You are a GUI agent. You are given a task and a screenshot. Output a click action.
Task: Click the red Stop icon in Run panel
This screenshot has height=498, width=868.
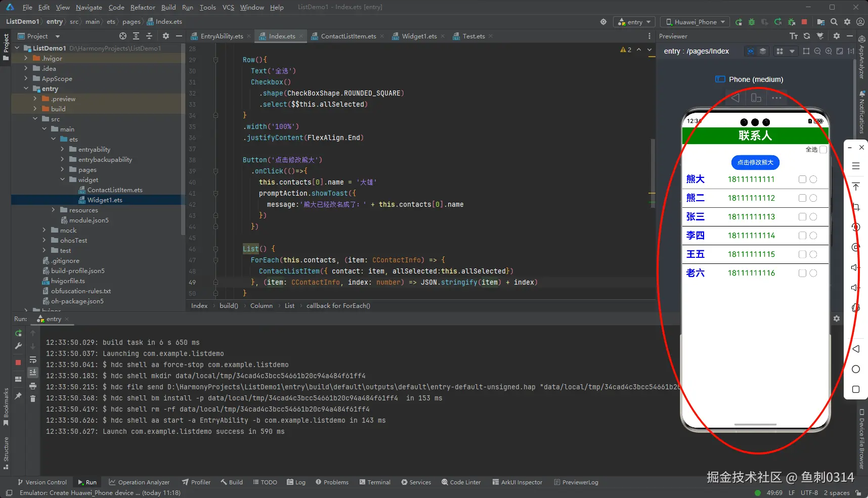point(18,363)
